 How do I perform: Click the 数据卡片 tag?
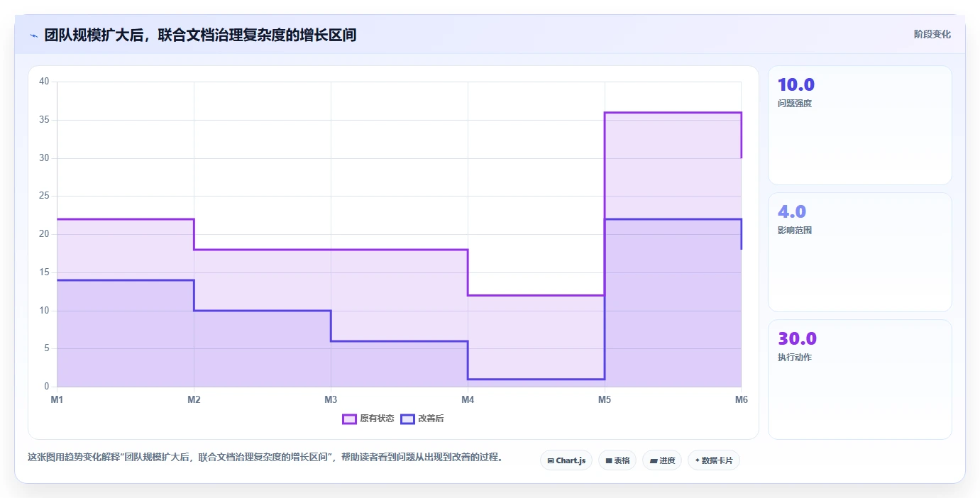pyautogui.click(x=714, y=460)
